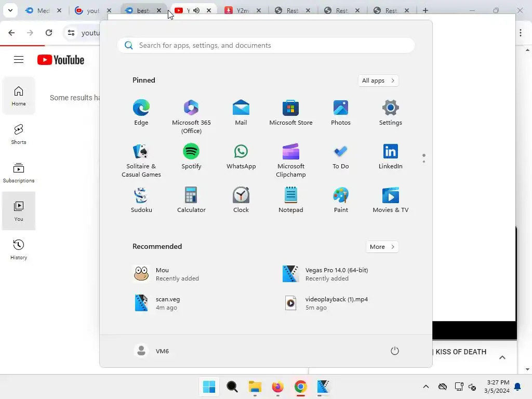Open the notifications bell
Viewport: 532px width, 399px height.
(518, 387)
